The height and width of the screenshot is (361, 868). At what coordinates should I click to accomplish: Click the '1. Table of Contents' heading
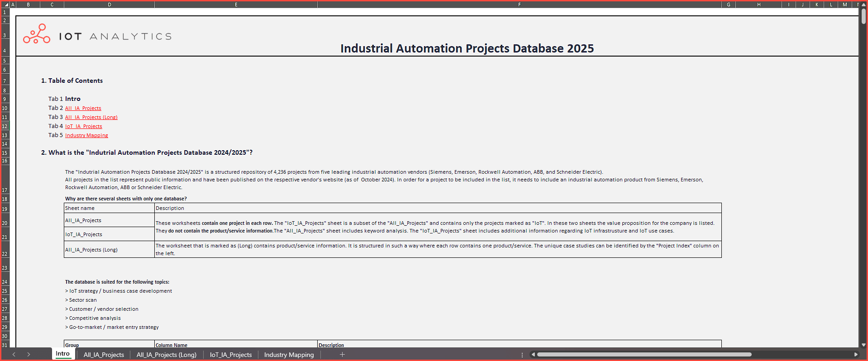[x=72, y=81]
